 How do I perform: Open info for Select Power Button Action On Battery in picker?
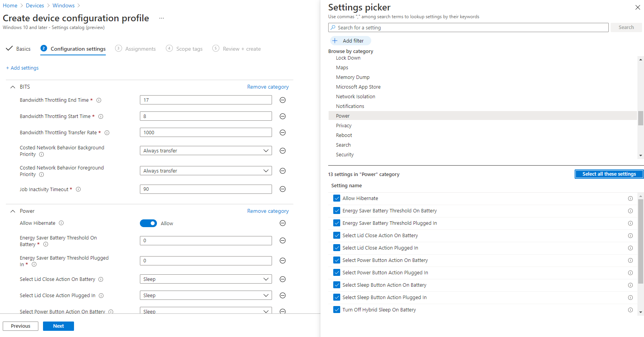click(x=630, y=260)
